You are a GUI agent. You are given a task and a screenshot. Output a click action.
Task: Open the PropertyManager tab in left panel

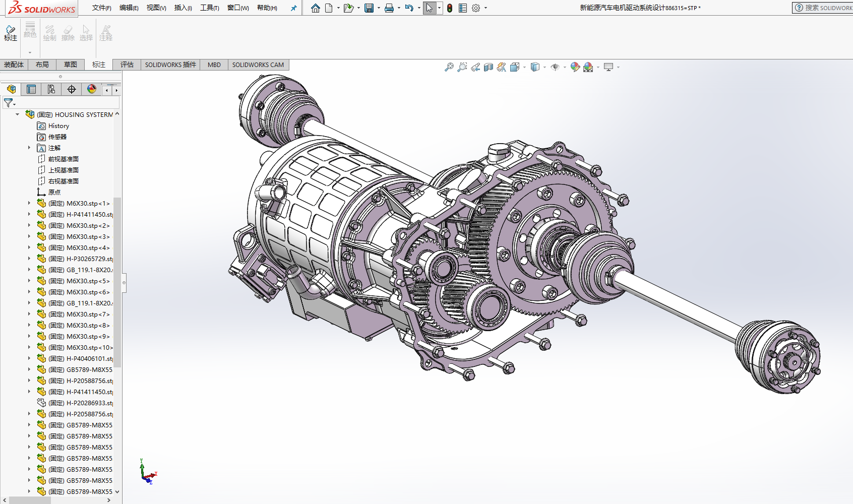coord(31,89)
